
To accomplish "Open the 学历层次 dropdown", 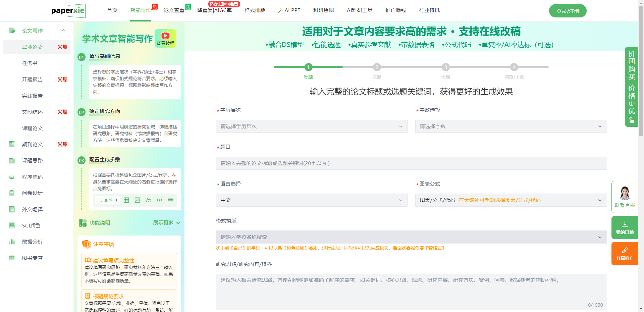I will [x=312, y=126].
